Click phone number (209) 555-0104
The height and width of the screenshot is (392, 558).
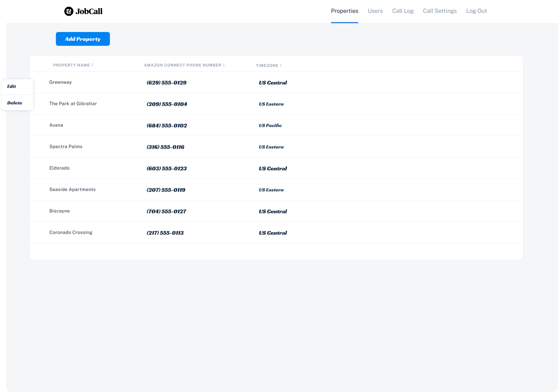[x=167, y=104]
